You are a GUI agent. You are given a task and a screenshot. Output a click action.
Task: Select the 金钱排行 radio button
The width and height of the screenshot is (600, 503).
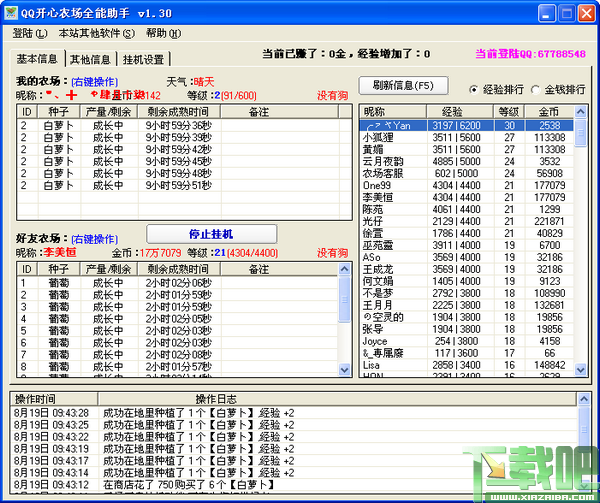558,90
